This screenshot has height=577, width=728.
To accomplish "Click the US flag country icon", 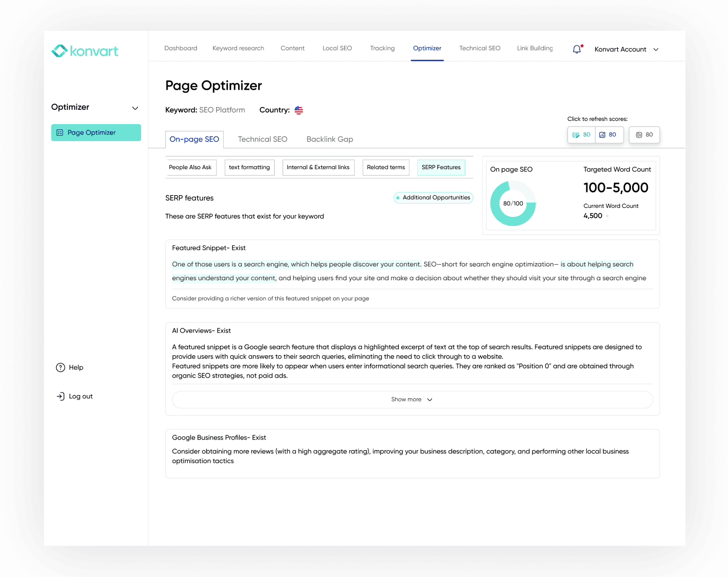I will [299, 110].
